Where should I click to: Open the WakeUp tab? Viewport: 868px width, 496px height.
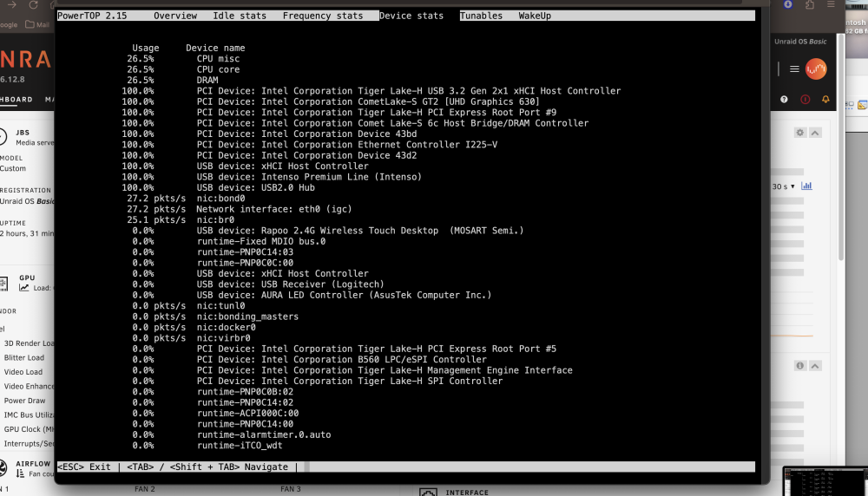coord(535,16)
